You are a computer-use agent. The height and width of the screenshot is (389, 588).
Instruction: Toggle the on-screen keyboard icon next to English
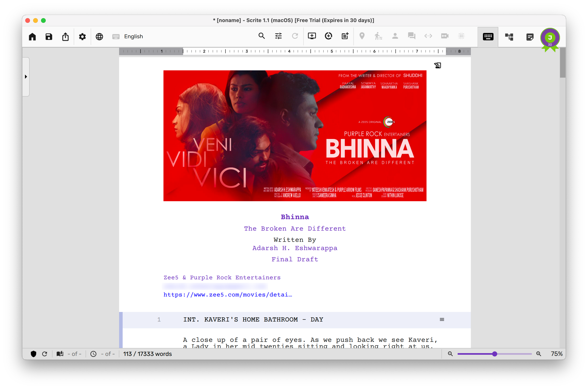(x=116, y=36)
